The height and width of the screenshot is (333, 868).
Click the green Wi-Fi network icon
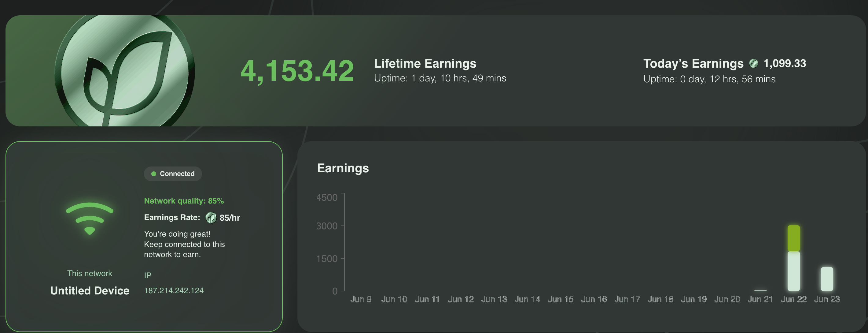click(x=90, y=218)
